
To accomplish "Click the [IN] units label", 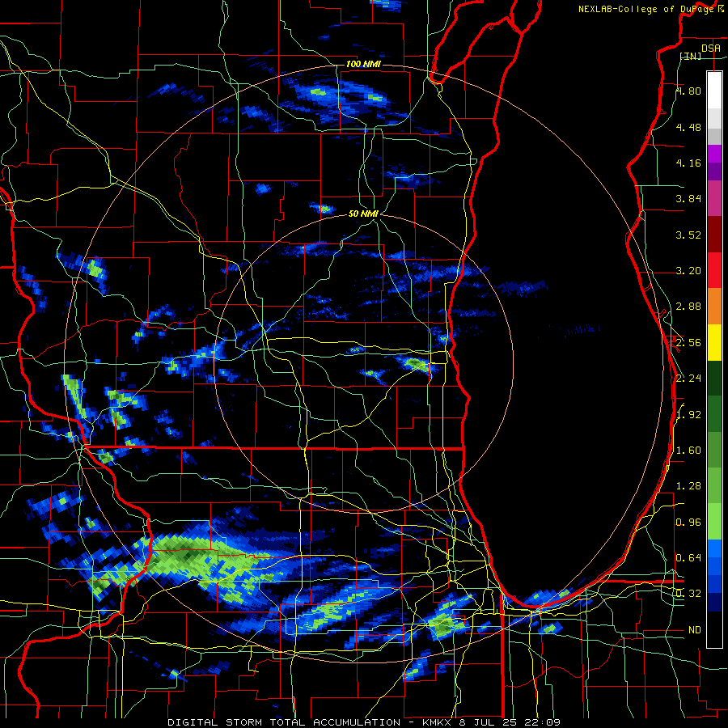I will pos(691,56).
